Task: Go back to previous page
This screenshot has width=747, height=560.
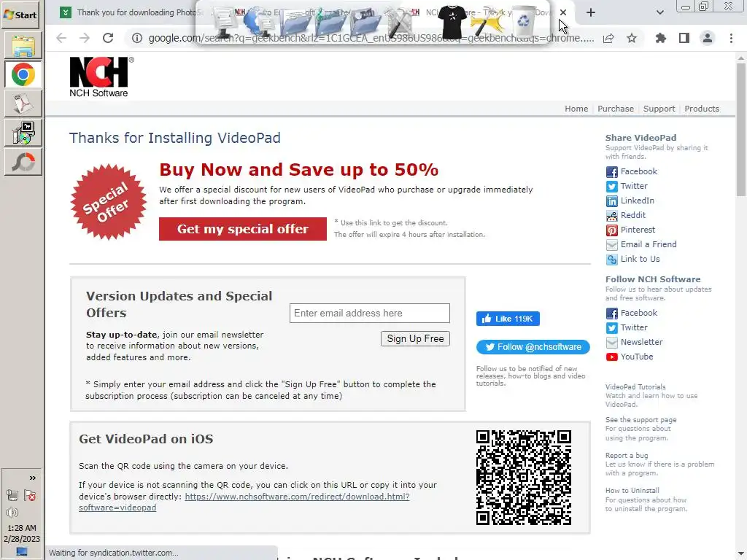Action: [61, 38]
